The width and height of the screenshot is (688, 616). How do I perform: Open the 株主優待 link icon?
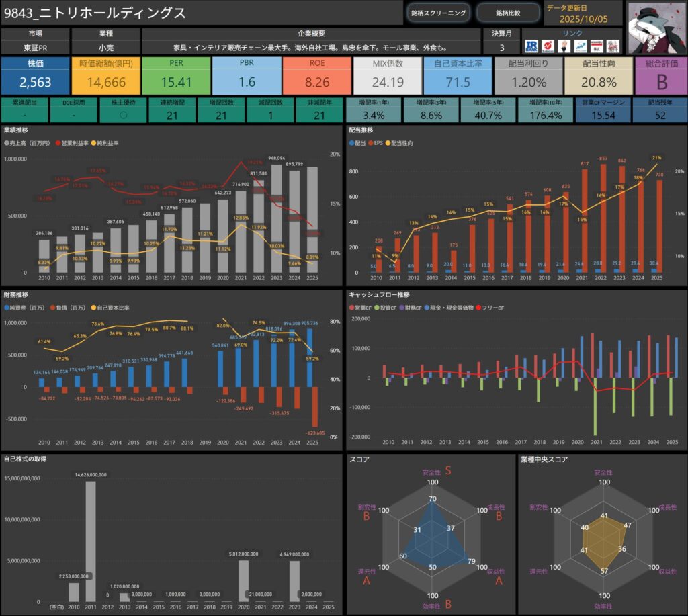click(x=612, y=46)
